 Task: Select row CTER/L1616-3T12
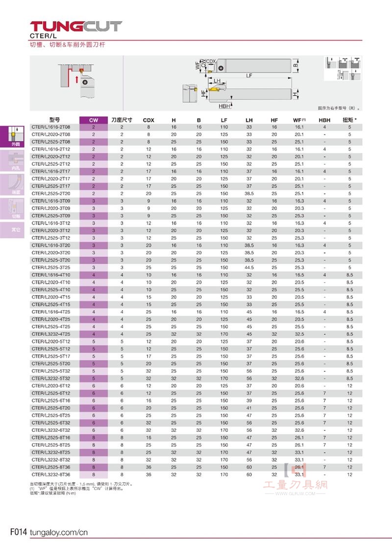(x=196, y=223)
